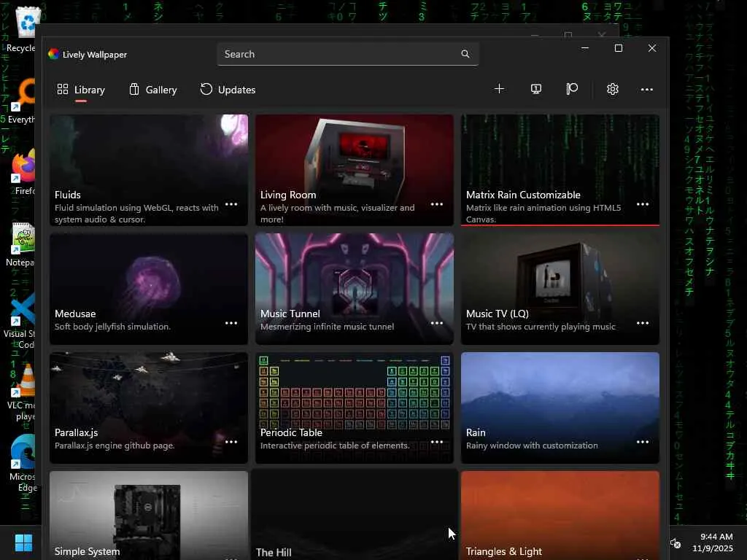Screen dimensions: 747x560
Task: Open the Fluids wallpaper options menu
Action: click(231, 204)
